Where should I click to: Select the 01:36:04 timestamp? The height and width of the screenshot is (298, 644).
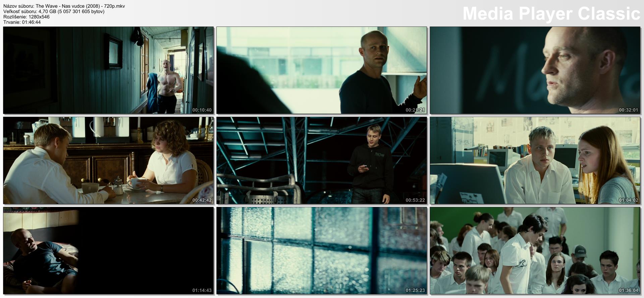click(x=629, y=290)
